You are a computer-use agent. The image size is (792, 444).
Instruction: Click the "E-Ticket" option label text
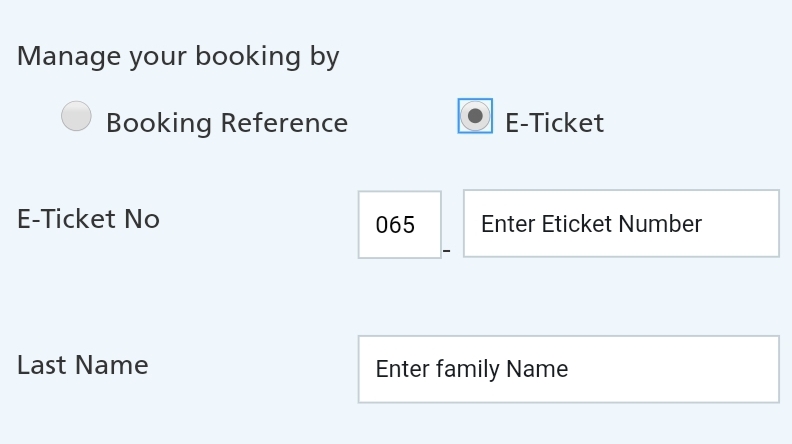click(x=554, y=123)
